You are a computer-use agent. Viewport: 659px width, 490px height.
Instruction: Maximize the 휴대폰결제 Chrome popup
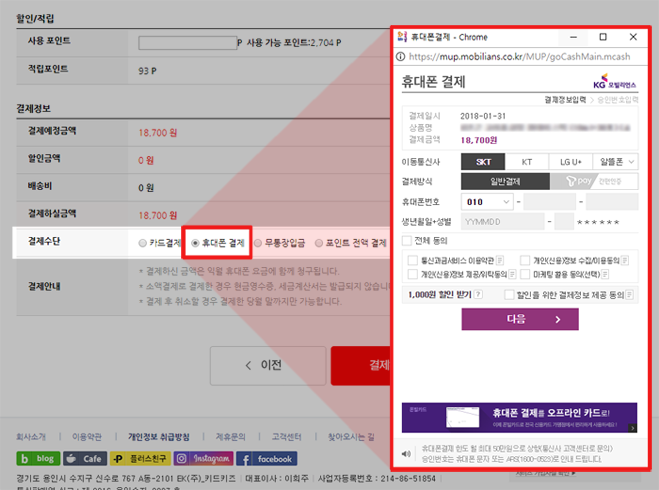coord(603,37)
